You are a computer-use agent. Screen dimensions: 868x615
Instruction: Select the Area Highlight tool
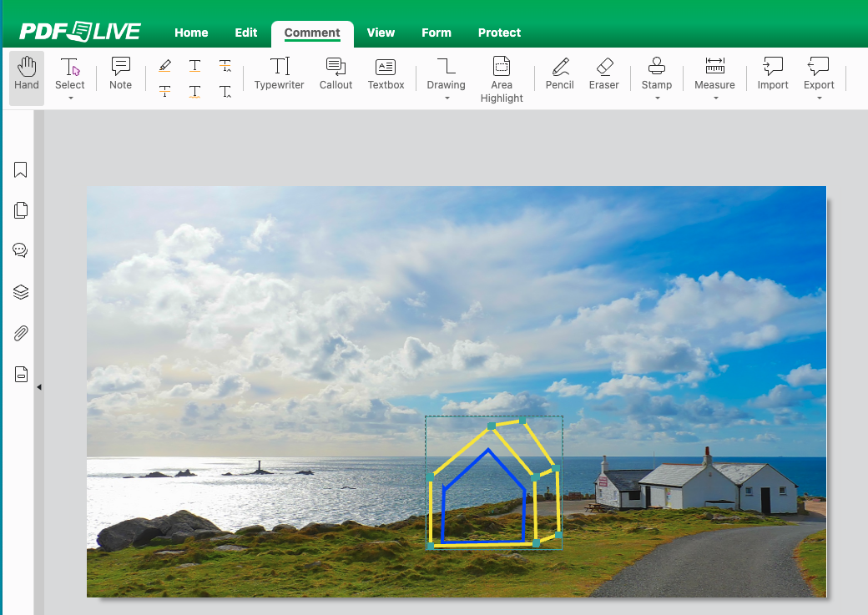coord(501,79)
